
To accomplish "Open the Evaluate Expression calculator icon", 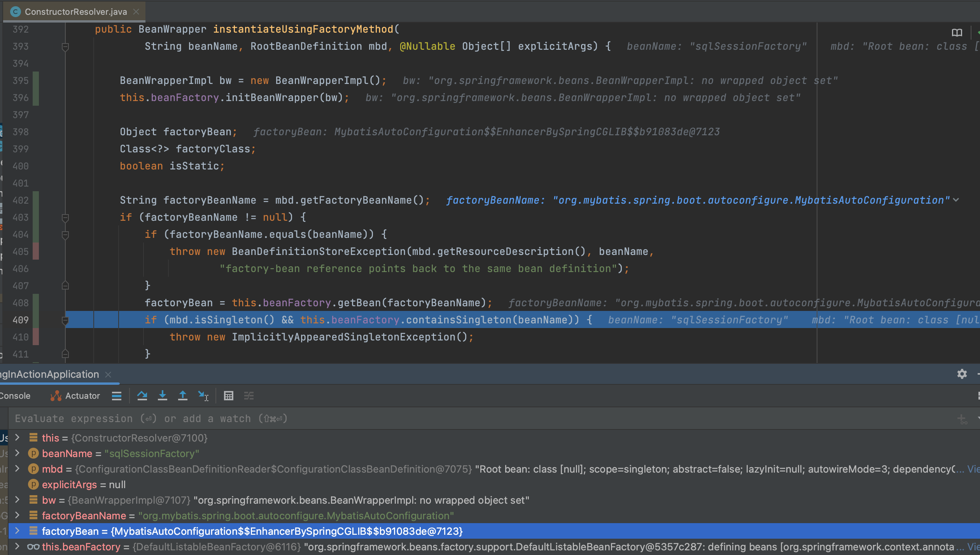I will tap(229, 396).
